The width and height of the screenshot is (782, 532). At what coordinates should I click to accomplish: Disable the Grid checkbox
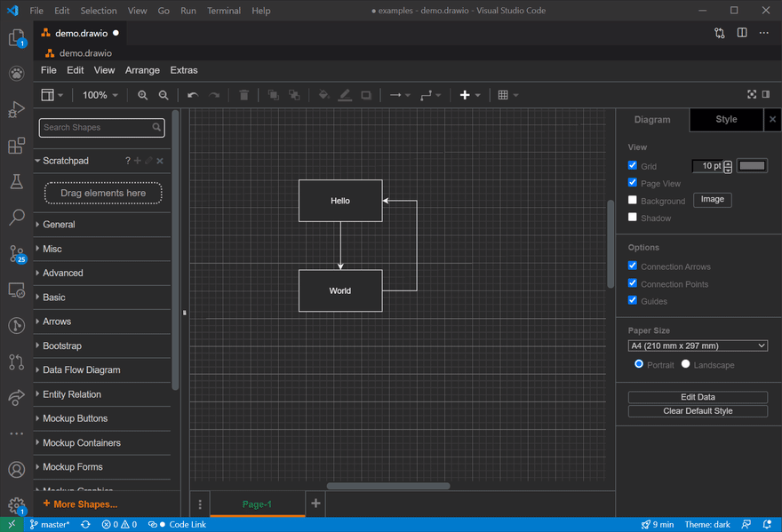(x=633, y=165)
